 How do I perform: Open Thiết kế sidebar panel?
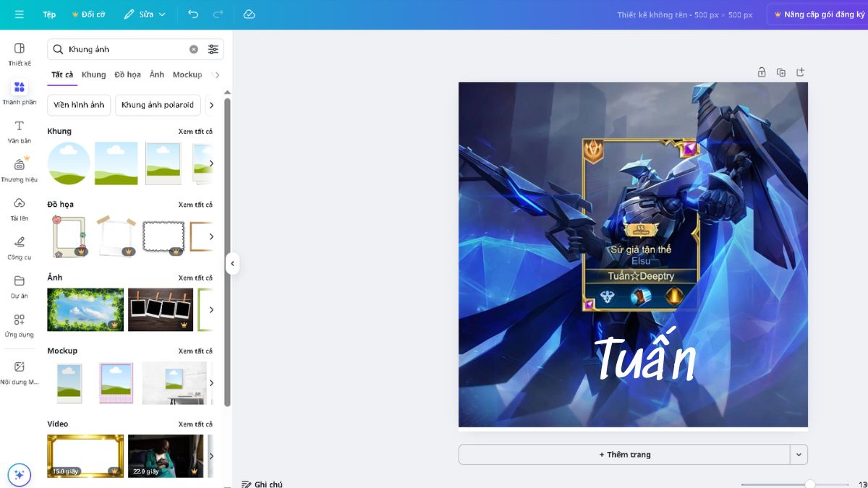tap(20, 54)
